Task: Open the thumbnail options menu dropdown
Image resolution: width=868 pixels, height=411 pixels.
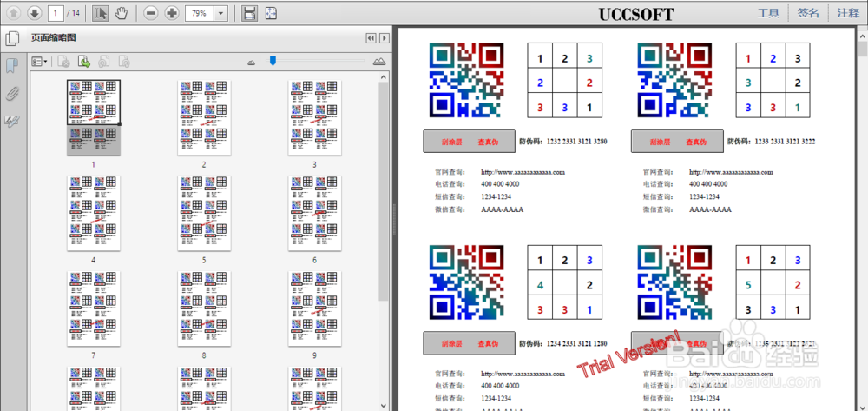Action: point(39,62)
